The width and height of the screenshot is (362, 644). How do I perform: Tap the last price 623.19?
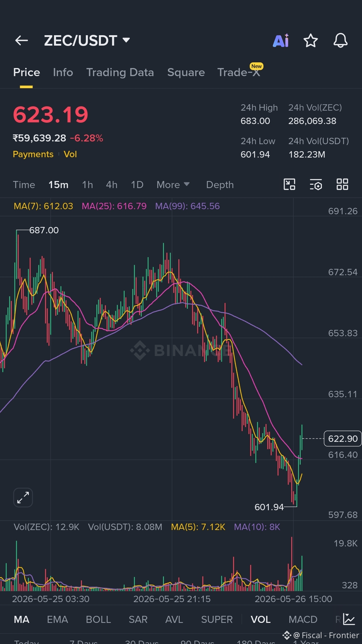click(51, 115)
